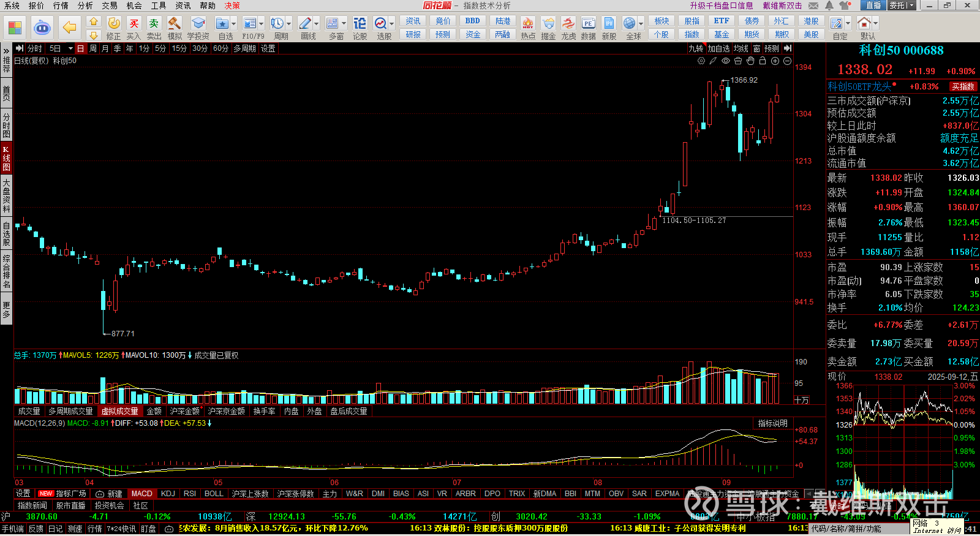Open 指数新闻 bottom tab
Screen dimensions: 980x536
click(32, 505)
